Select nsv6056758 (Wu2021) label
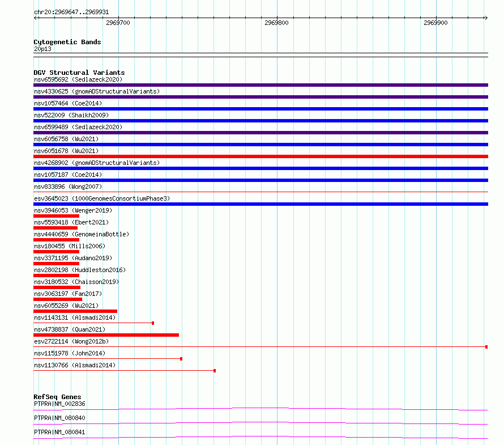 tap(66, 139)
